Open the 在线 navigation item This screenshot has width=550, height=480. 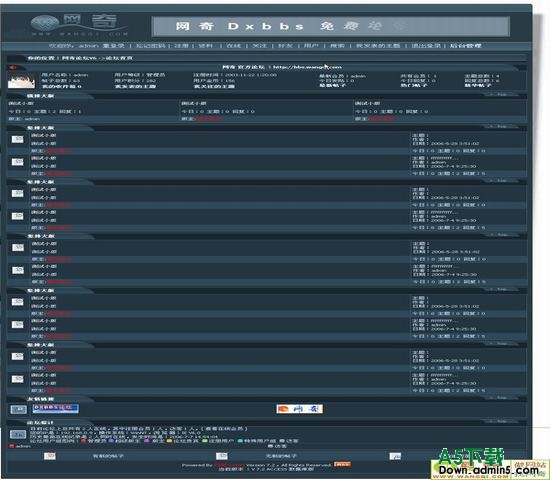point(234,46)
